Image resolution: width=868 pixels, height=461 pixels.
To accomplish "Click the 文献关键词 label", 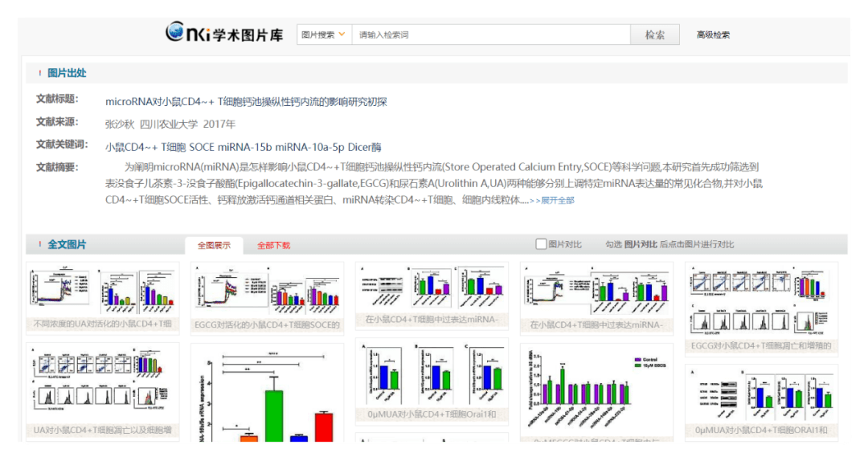I will point(62,145).
